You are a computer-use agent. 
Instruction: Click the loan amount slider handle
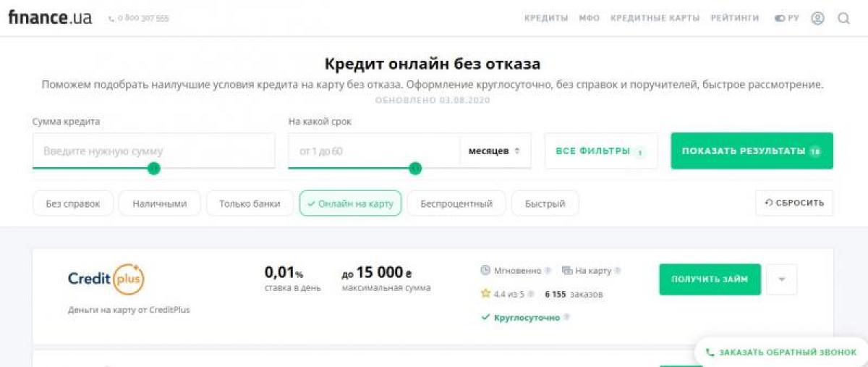tap(153, 168)
